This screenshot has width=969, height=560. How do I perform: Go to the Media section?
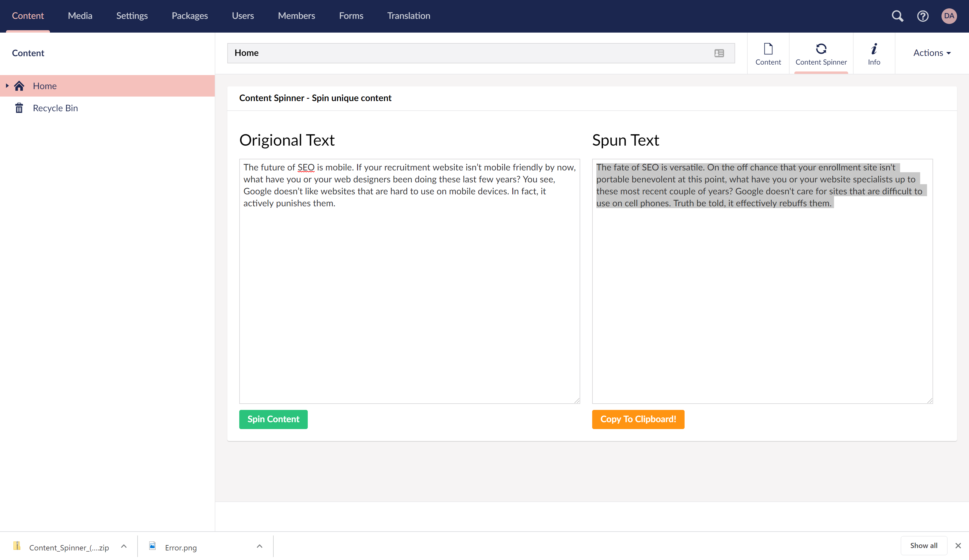(x=80, y=16)
